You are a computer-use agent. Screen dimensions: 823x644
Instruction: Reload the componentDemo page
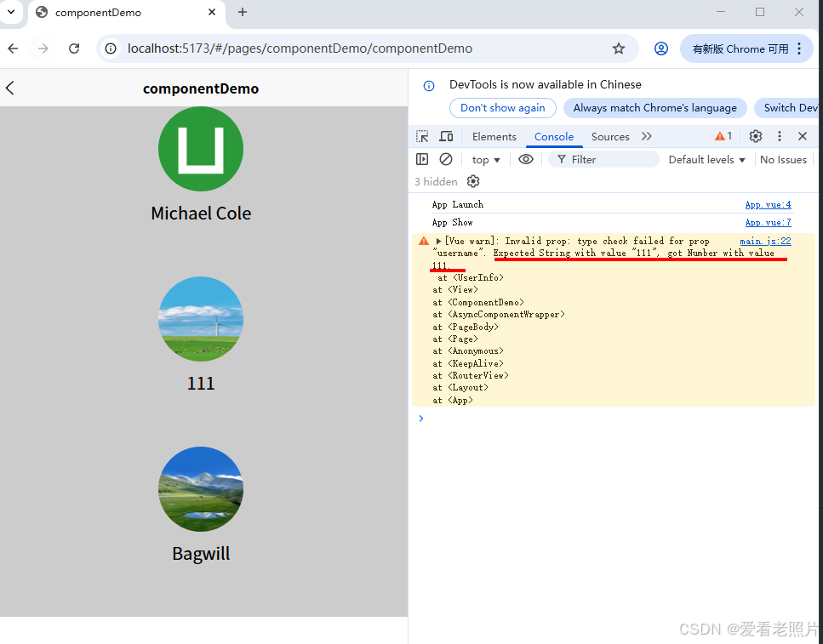tap(74, 48)
